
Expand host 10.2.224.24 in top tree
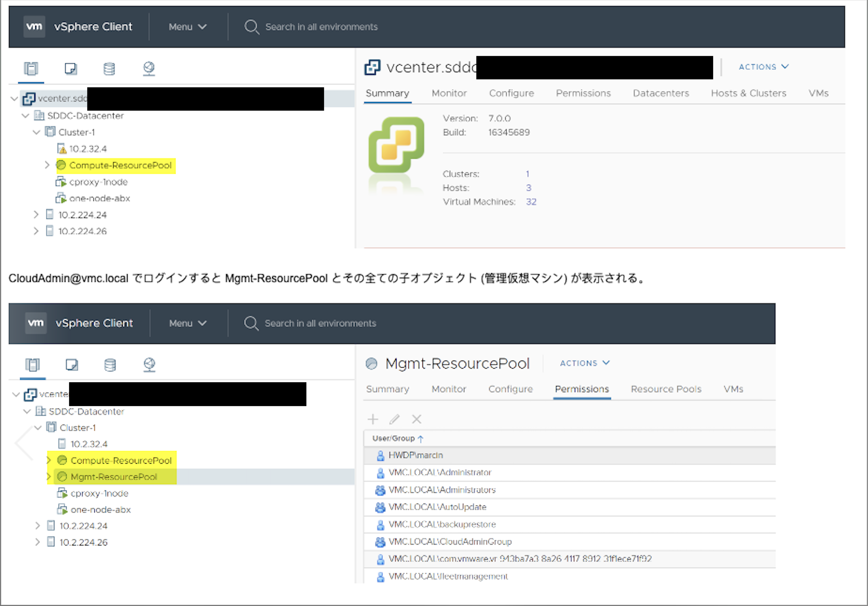pyautogui.click(x=36, y=215)
